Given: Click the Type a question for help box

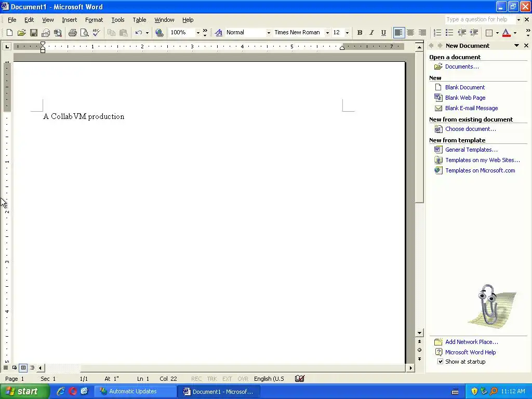Looking at the screenshot, I should pyautogui.click(x=480, y=20).
